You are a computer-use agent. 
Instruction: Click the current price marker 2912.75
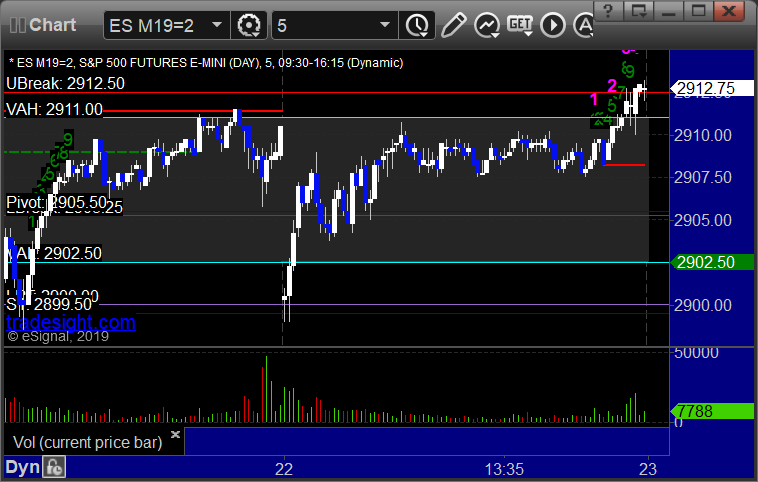click(713, 88)
